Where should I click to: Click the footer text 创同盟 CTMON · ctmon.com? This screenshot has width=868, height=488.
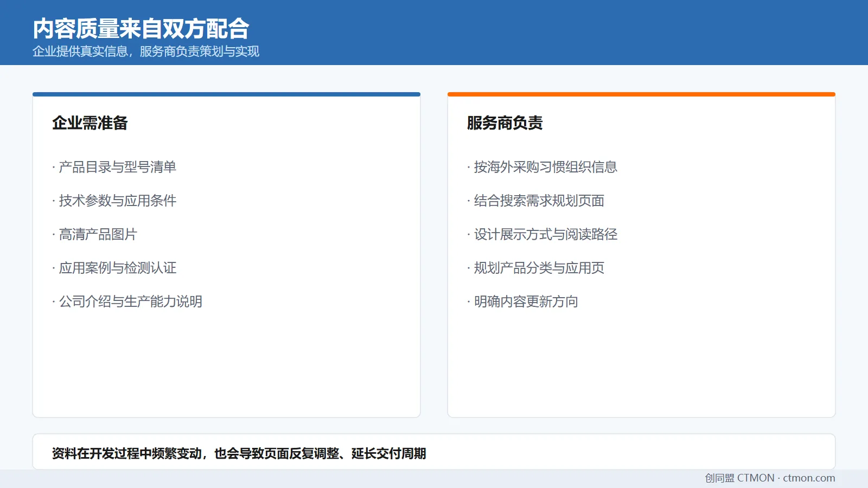pyautogui.click(x=770, y=478)
